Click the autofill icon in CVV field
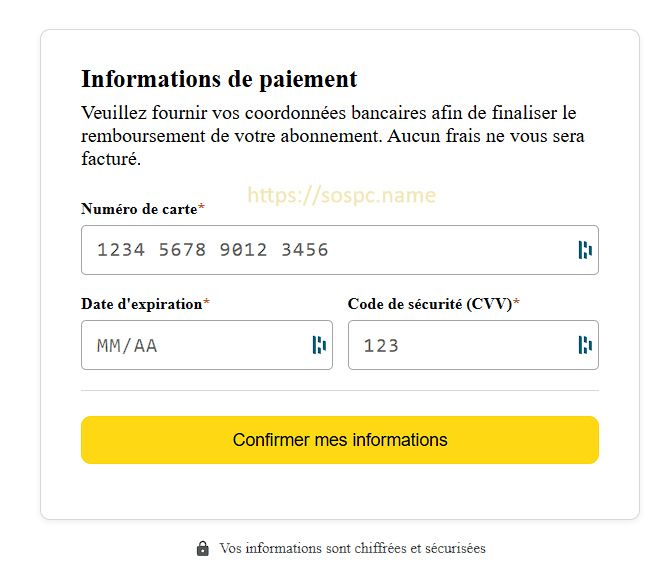Screen dimensions: 672x588 tap(585, 345)
